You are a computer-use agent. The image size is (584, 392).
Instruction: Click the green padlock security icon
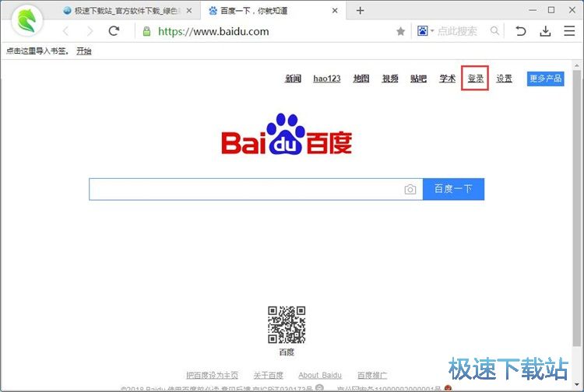146,31
